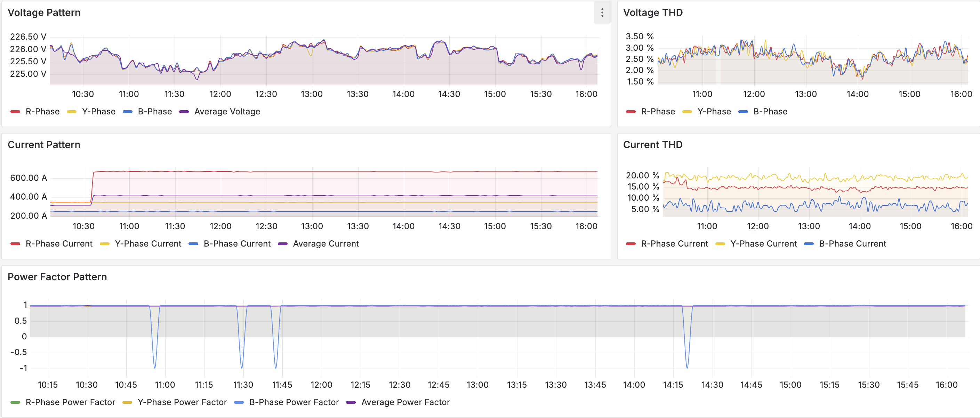Click Average Voltage legend color swatch
This screenshot has width=980, height=418.
click(184, 111)
